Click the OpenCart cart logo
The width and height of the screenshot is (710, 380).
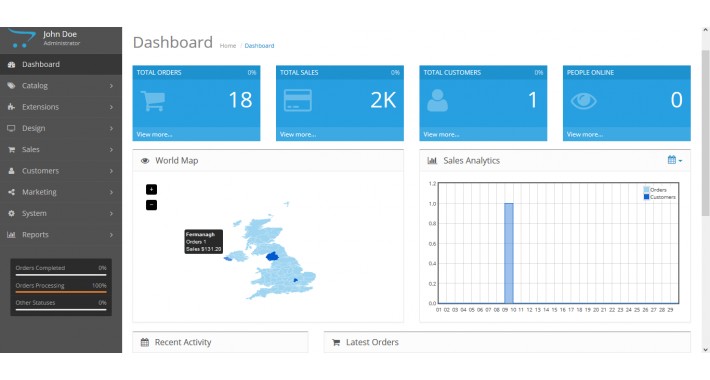[x=21, y=38]
